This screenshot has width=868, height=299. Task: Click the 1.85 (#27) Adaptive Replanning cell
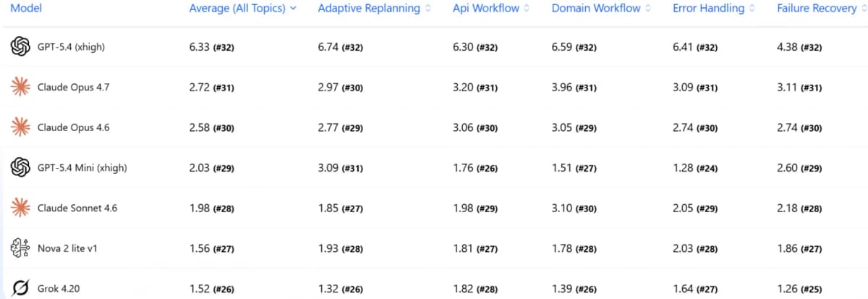pos(340,208)
